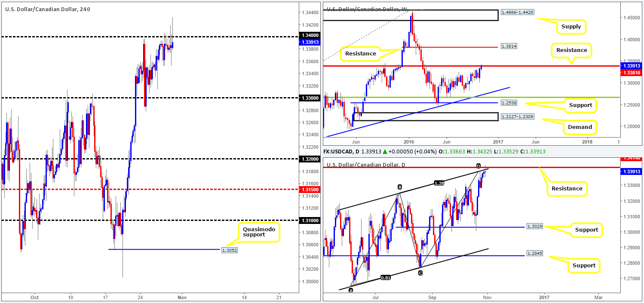Click the 1.32000 level label

point(309,159)
